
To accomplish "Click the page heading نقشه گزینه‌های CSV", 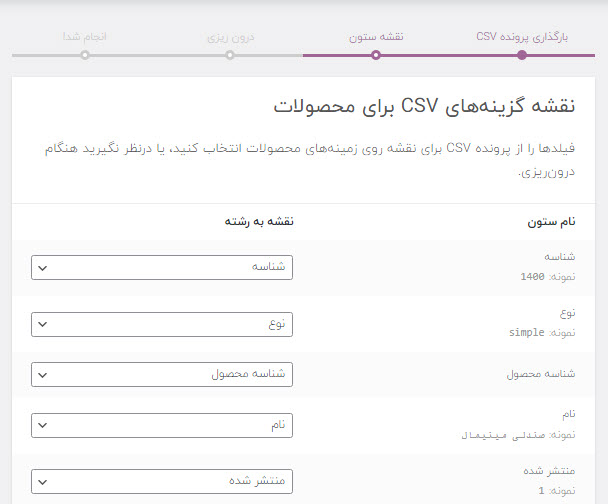I will pos(424,106).
